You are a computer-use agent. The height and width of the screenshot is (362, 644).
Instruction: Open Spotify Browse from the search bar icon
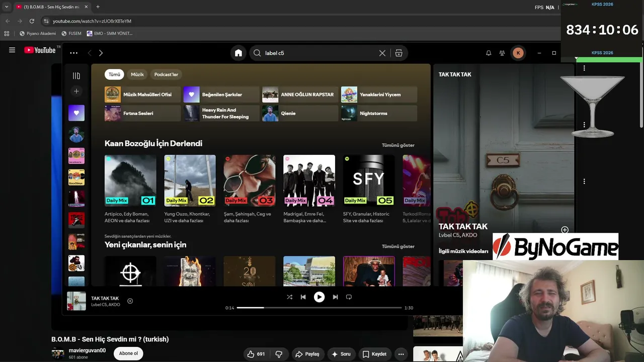pos(399,53)
